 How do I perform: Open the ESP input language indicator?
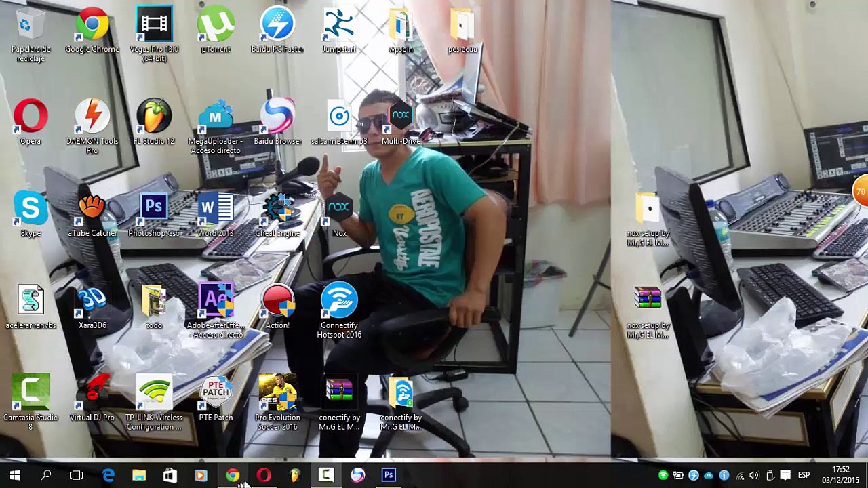[804, 475]
